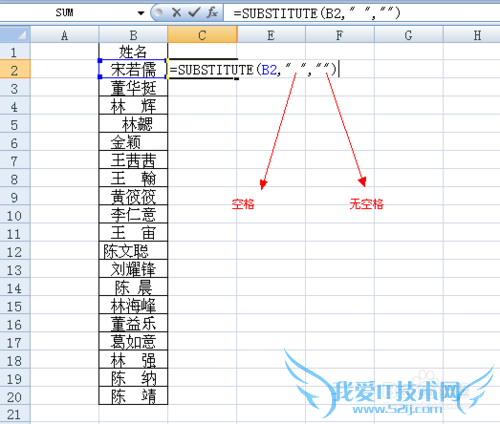The width and height of the screenshot is (500, 424).
Task: Select row 10 header
Action: (x=15, y=215)
